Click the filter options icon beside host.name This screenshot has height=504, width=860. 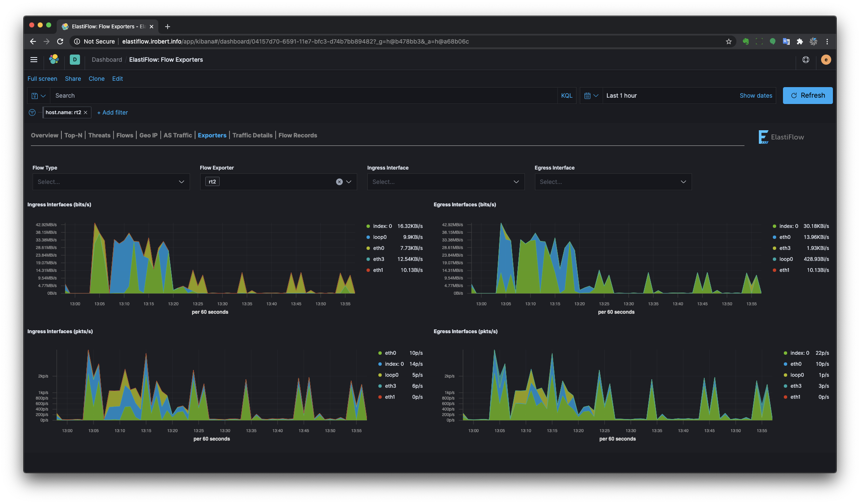(x=32, y=112)
